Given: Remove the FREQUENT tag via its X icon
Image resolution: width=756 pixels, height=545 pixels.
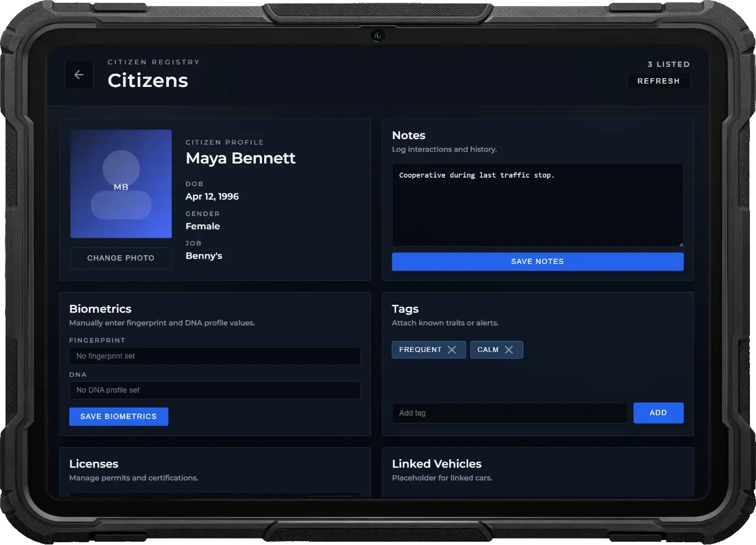Looking at the screenshot, I should click(x=452, y=349).
